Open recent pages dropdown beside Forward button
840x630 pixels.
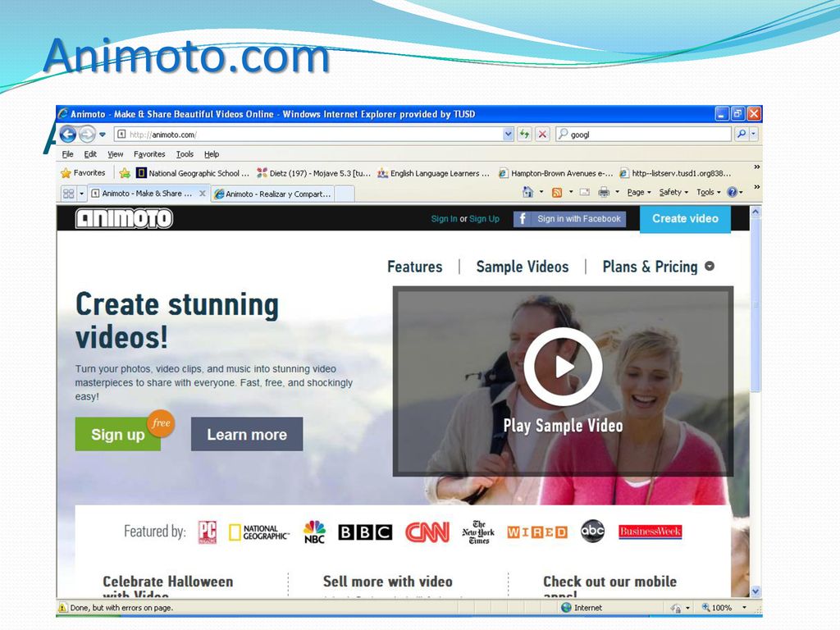(103, 134)
